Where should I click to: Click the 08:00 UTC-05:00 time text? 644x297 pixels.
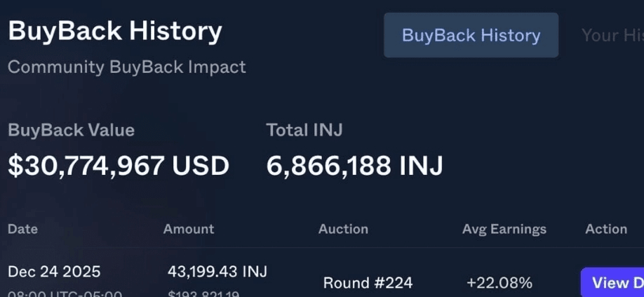click(65, 293)
